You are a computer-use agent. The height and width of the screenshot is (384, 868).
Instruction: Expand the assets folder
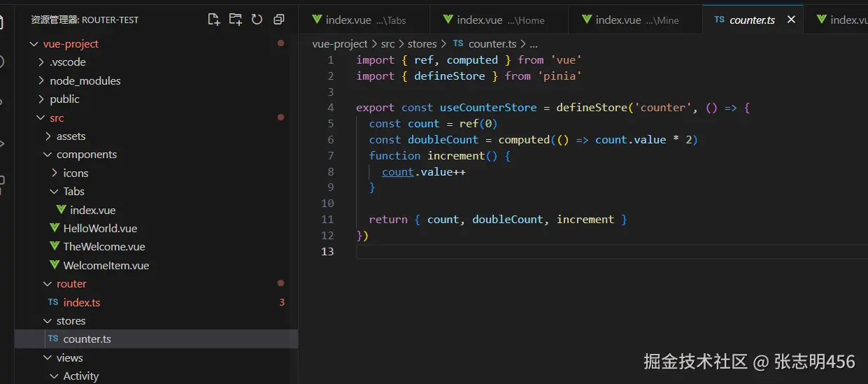[x=48, y=136]
